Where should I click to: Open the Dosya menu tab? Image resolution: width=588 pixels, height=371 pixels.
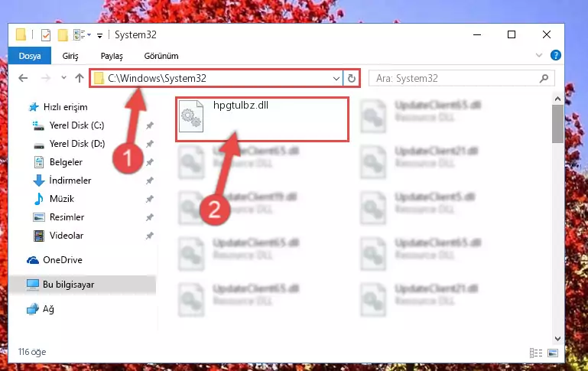coord(30,56)
